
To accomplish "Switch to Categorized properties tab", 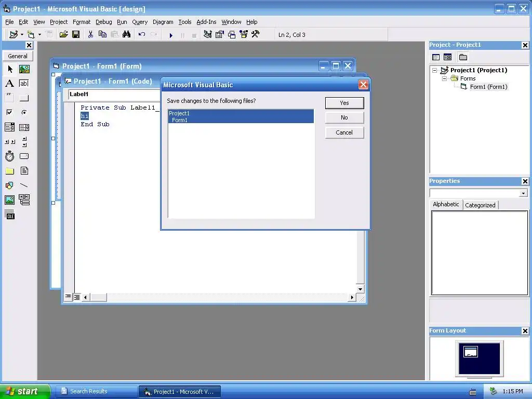I will click(x=480, y=205).
